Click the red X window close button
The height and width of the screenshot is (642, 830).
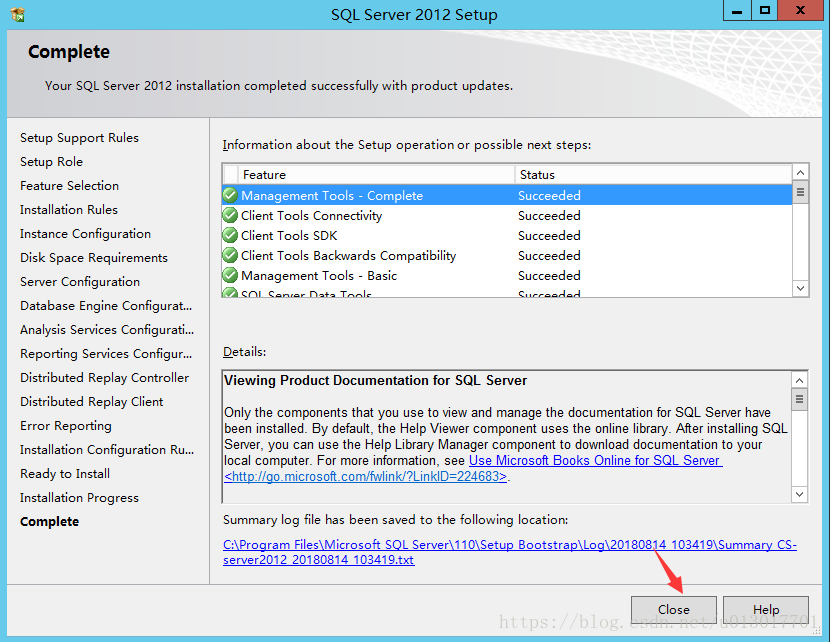[800, 11]
